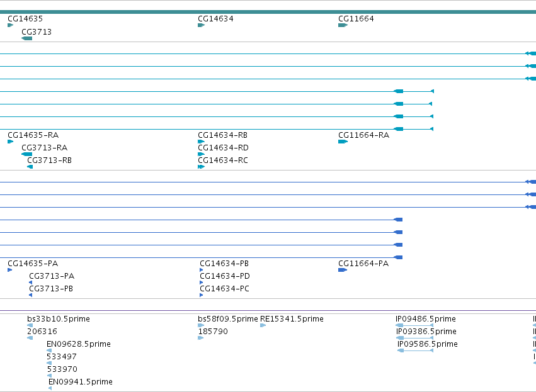Select the CG3713-PA protein glyph
The width and height of the screenshot is (536, 392).
pyautogui.click(x=31, y=283)
